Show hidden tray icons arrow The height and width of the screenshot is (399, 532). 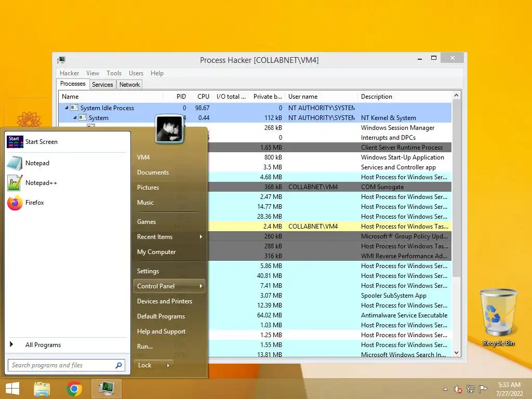445,390
